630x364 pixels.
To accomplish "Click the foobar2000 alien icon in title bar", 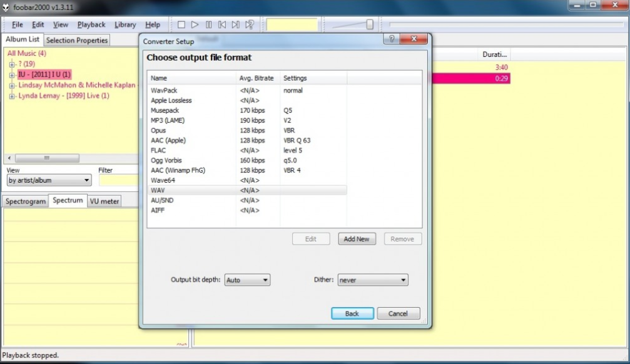I will [x=6, y=8].
